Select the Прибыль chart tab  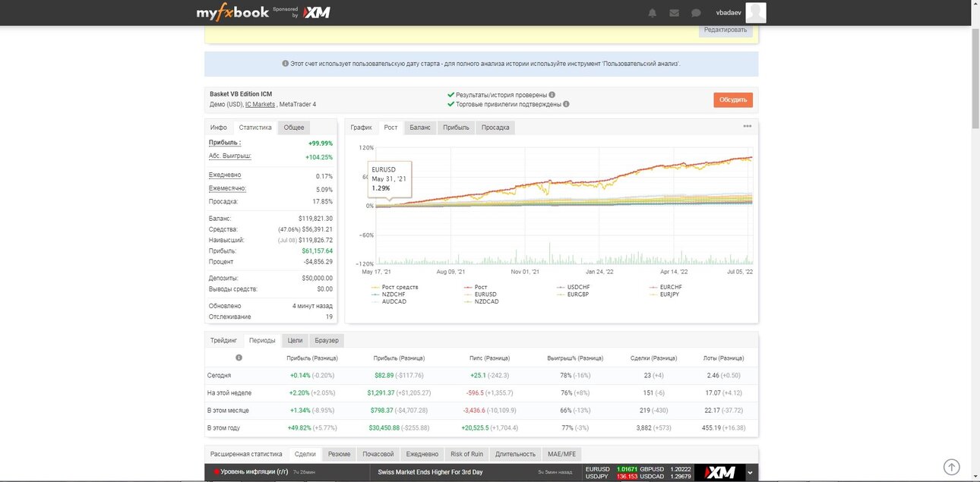click(x=456, y=128)
